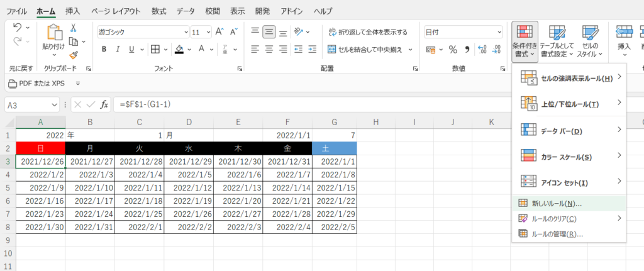644x271 pixels.
Task: Toggle bold formatting
Action: pyautogui.click(x=103, y=49)
